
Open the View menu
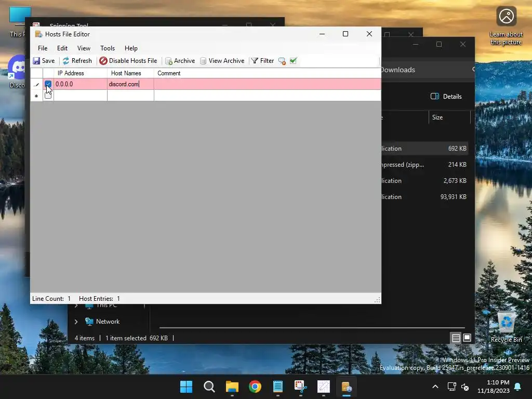(x=84, y=48)
